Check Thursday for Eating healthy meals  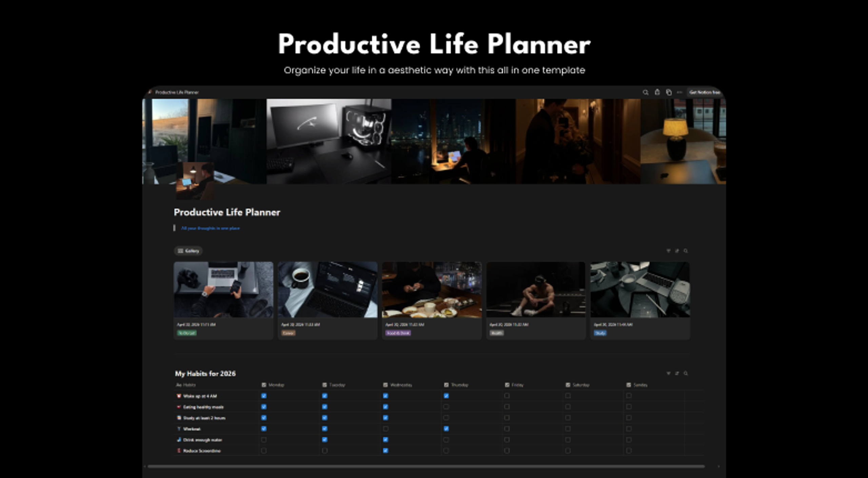pyautogui.click(x=446, y=407)
